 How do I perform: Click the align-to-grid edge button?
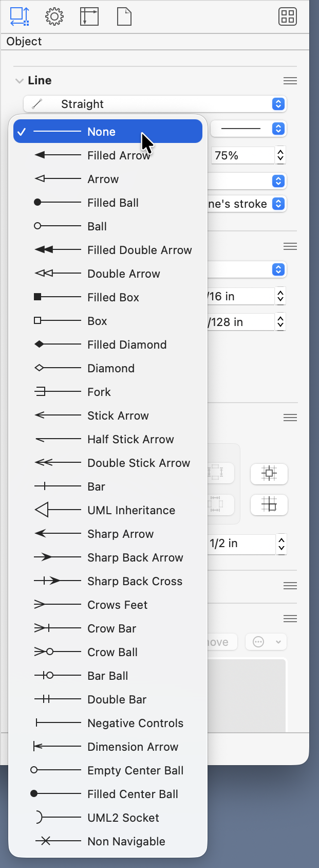tap(269, 505)
